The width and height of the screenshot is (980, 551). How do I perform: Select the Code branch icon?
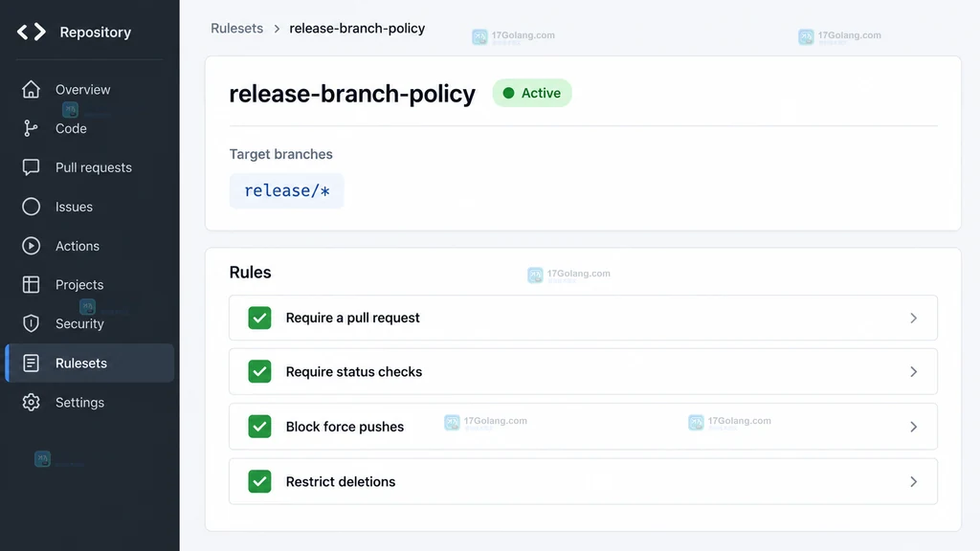[31, 128]
